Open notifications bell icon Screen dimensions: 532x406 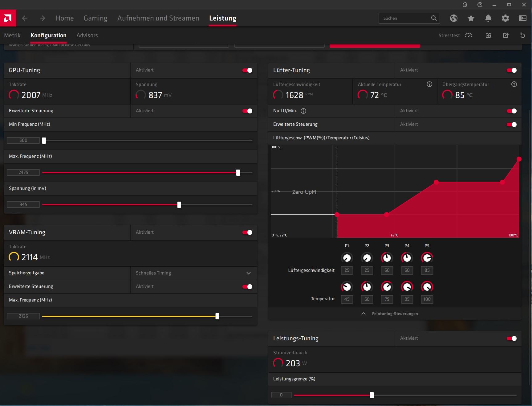click(x=488, y=18)
